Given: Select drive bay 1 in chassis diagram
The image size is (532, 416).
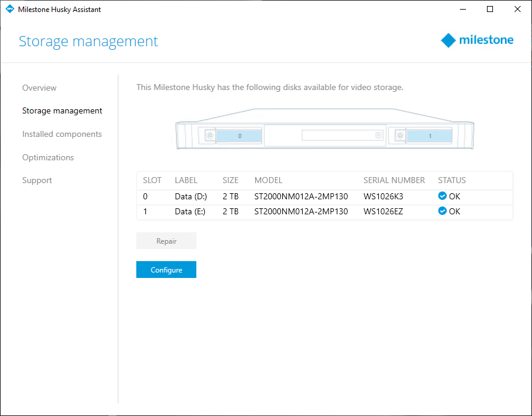Looking at the screenshot, I should point(429,136).
